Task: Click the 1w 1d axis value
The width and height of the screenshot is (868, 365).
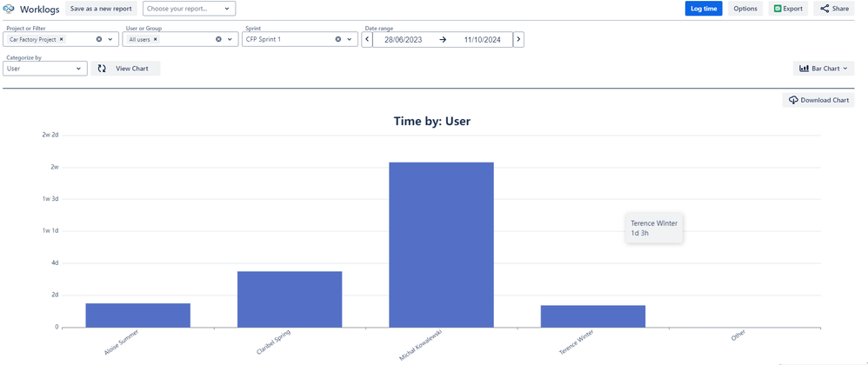Action: coord(50,231)
